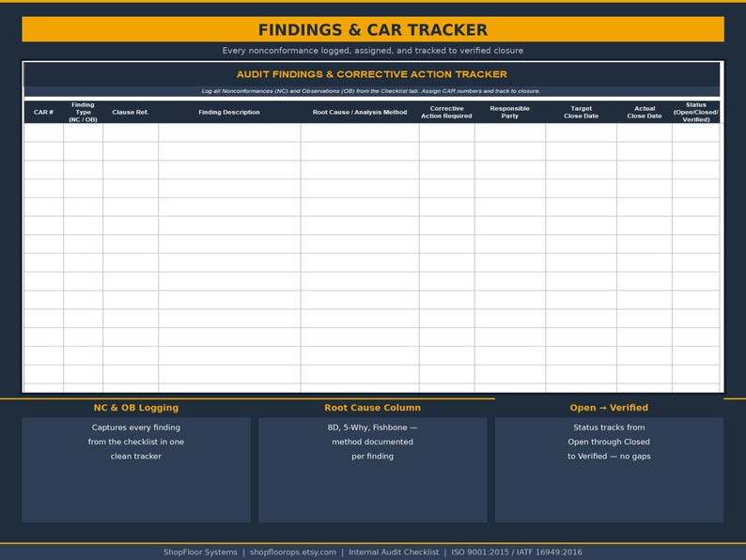746x560 pixels.
Task: Click the first empty cell under Finding Description
Action: point(229,132)
